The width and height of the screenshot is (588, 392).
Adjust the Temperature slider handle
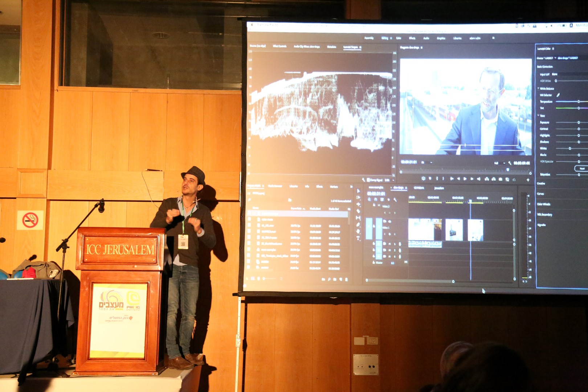pyautogui.click(x=579, y=102)
